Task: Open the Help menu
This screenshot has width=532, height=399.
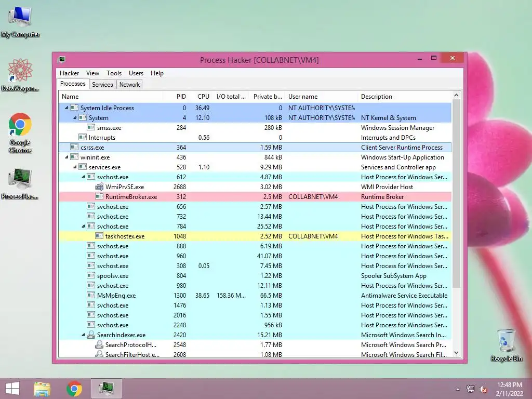Action: tap(157, 73)
